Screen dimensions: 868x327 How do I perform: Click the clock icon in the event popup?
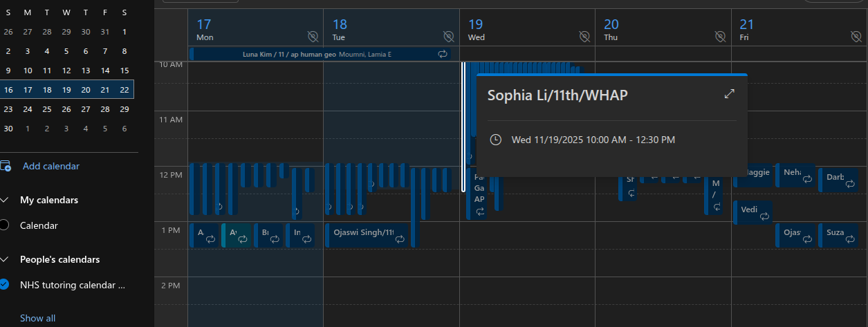[x=495, y=140]
